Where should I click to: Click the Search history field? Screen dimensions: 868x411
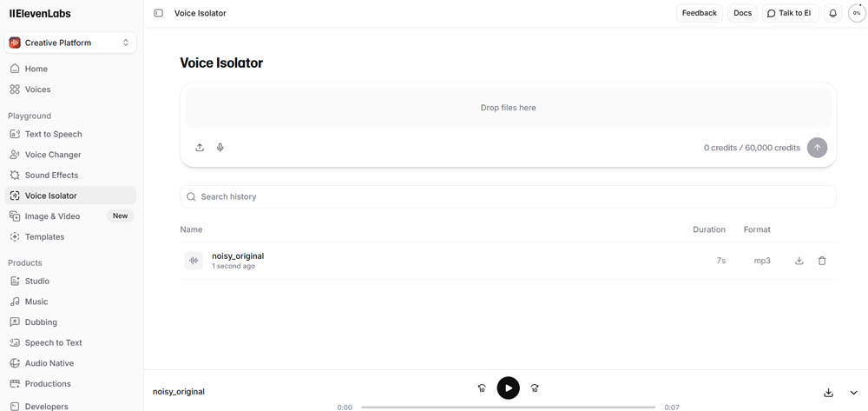coord(508,196)
